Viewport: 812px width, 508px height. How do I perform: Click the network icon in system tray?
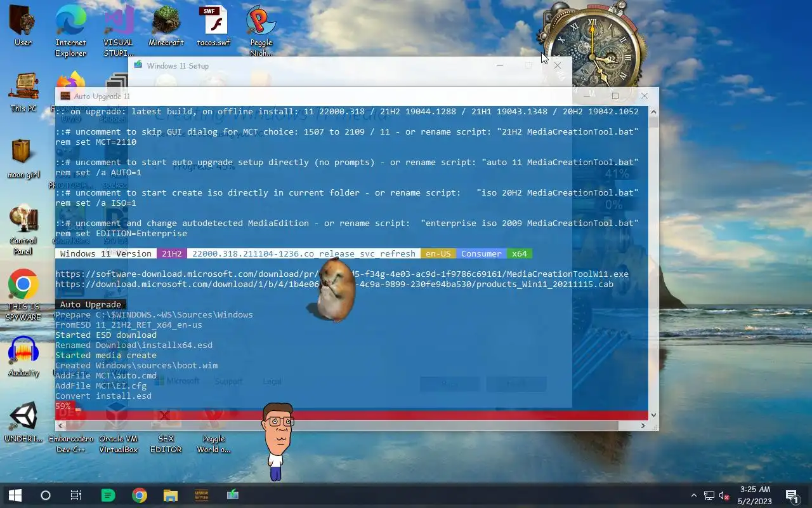click(709, 495)
